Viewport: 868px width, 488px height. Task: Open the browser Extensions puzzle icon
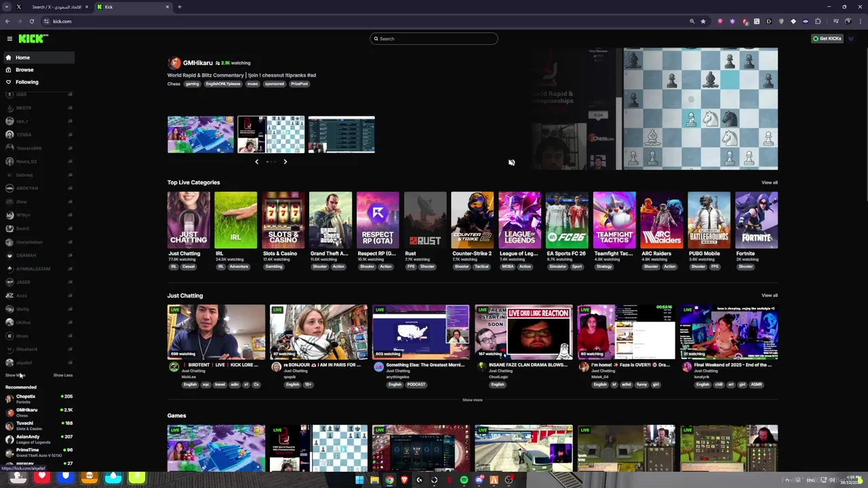(818, 21)
